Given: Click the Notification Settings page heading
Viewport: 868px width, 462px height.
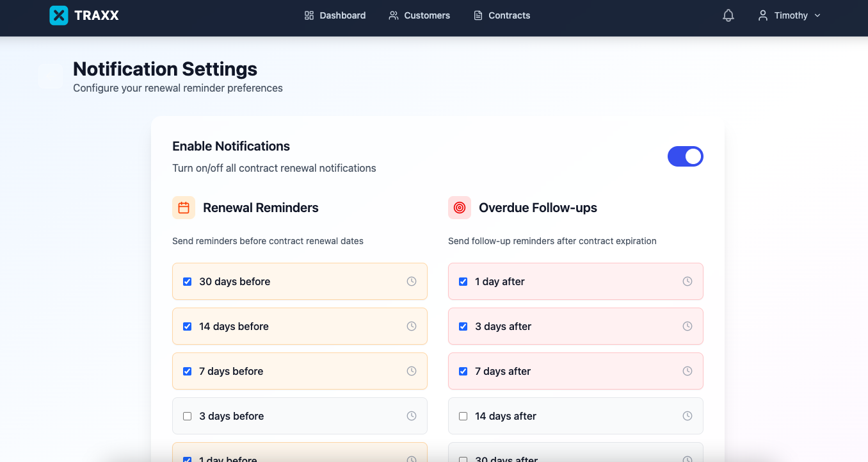Looking at the screenshot, I should tap(165, 69).
